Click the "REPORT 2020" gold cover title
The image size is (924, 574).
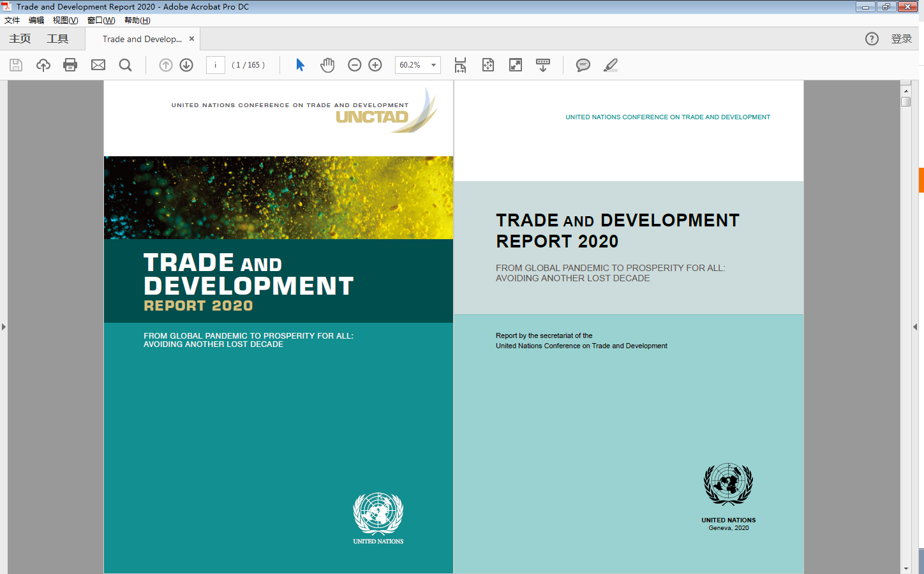[x=198, y=306]
